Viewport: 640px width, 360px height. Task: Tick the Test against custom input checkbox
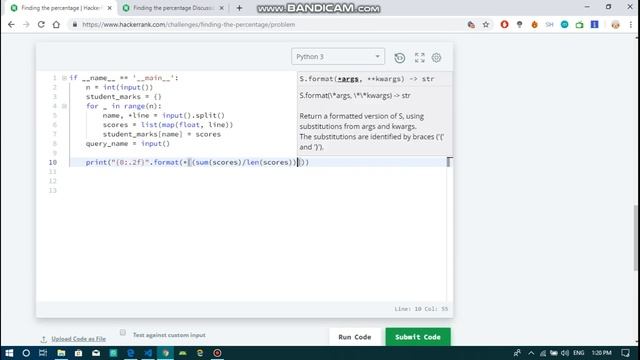(x=123, y=332)
